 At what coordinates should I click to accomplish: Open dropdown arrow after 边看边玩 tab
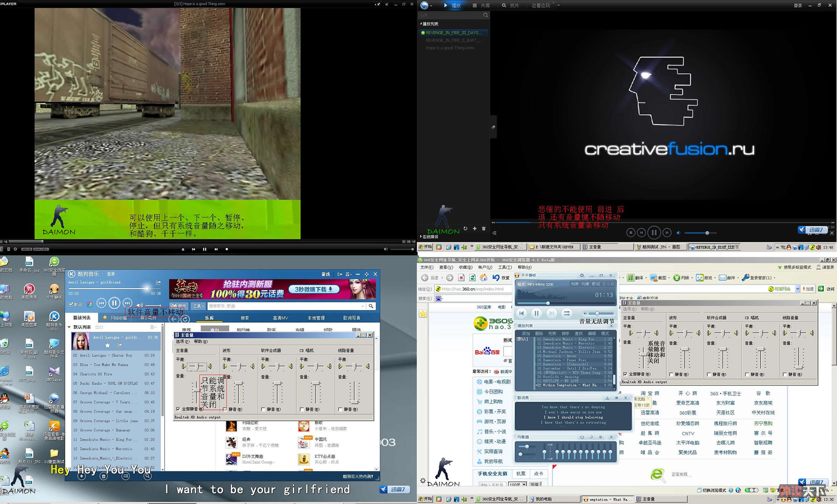(558, 5)
